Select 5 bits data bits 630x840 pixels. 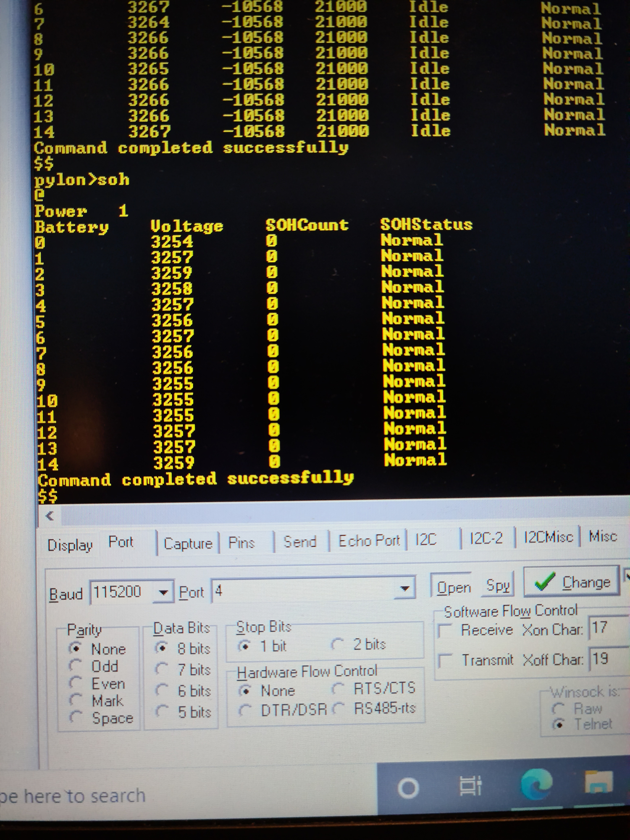pyautogui.click(x=183, y=711)
